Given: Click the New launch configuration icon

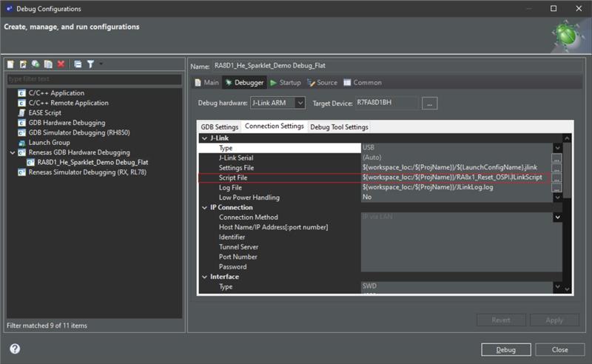Looking at the screenshot, I should (x=10, y=65).
